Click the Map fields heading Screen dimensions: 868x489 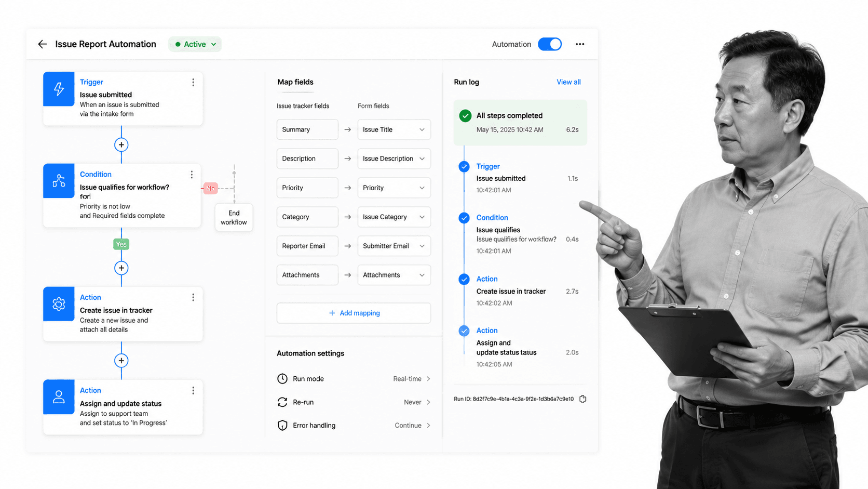click(x=295, y=82)
